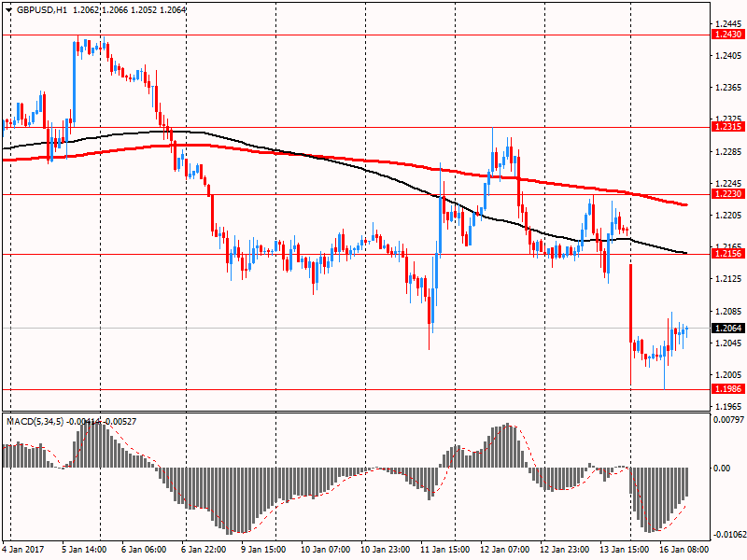Click the 12 Jan 07:00 time label
Screen dimensions: 747x560
click(504, 549)
